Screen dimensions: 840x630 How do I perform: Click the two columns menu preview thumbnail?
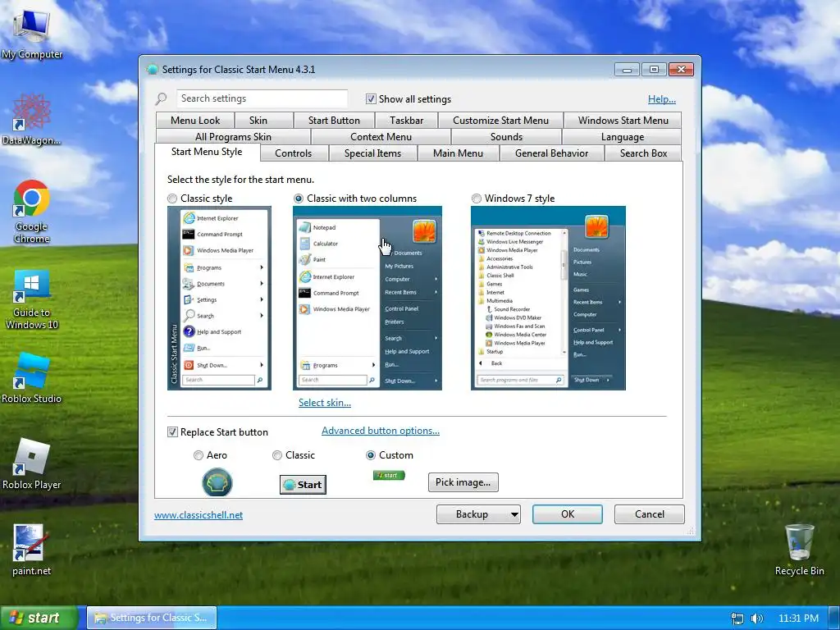[367, 298]
